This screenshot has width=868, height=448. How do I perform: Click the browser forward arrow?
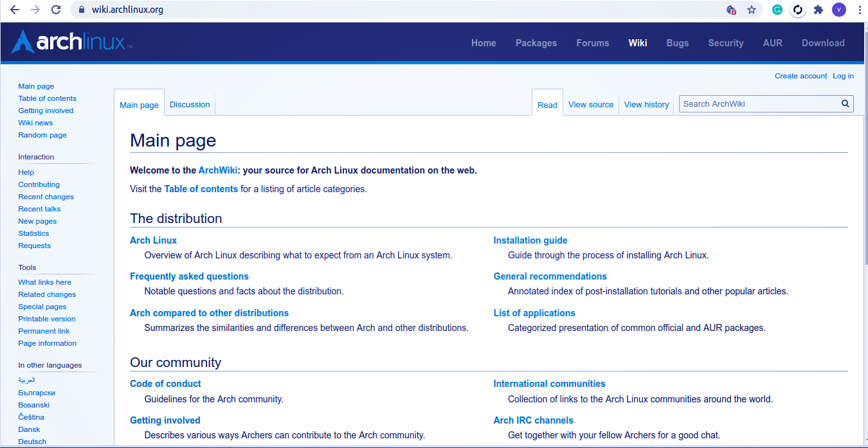[x=35, y=10]
